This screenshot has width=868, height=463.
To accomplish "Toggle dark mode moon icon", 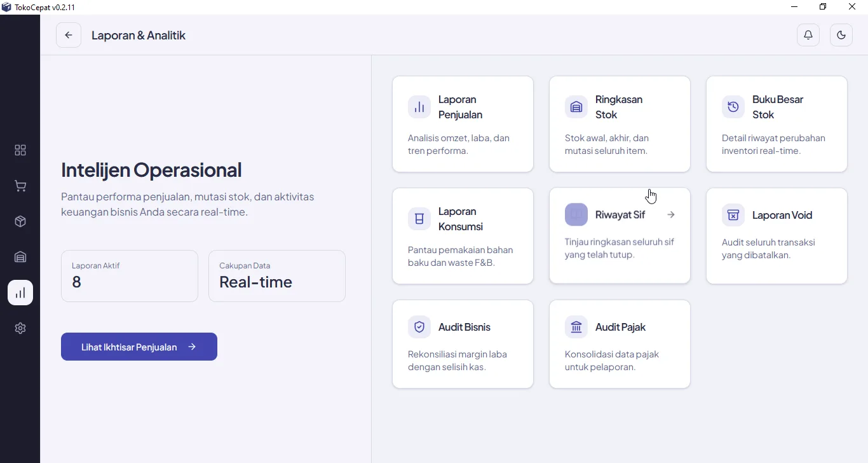I will pyautogui.click(x=841, y=35).
